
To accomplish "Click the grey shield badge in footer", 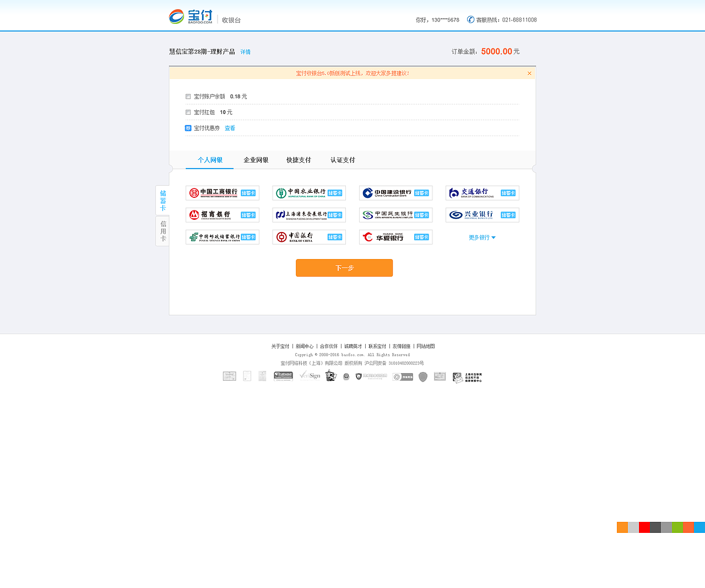I will coord(423,377).
